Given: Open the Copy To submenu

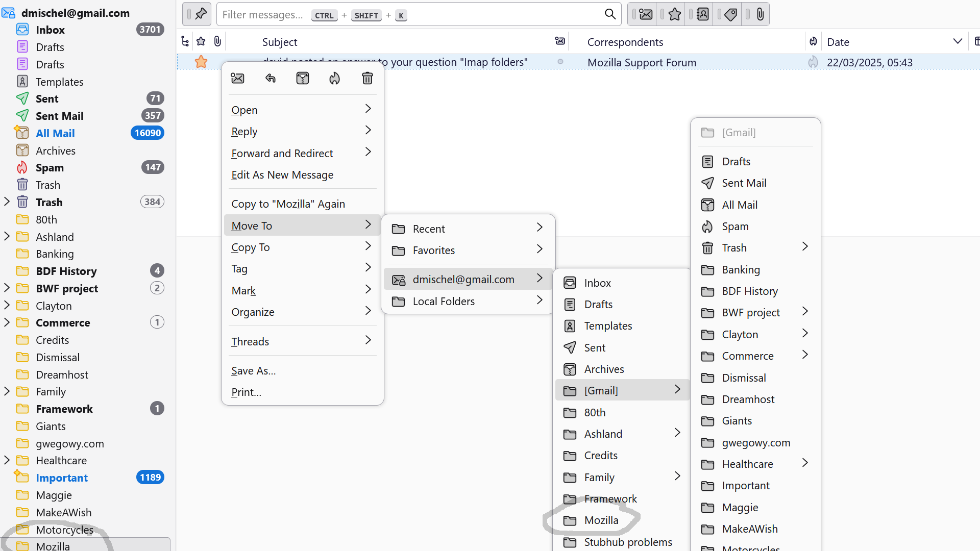Looking at the screenshot, I should click(302, 247).
